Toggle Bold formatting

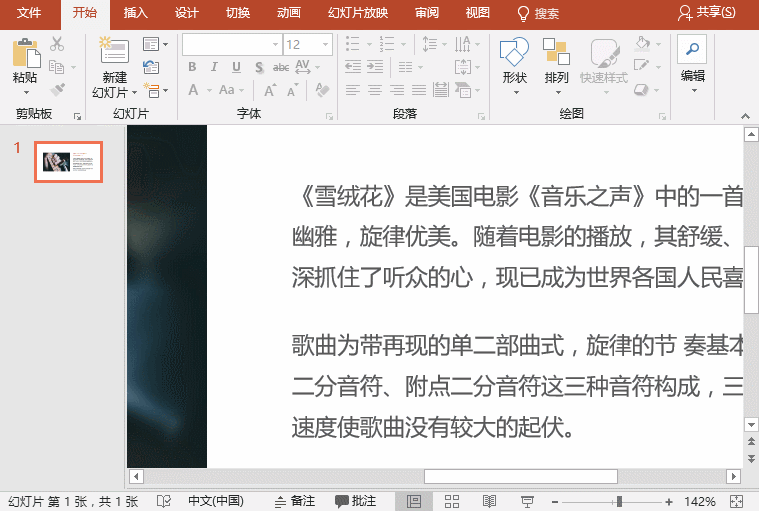coord(190,67)
